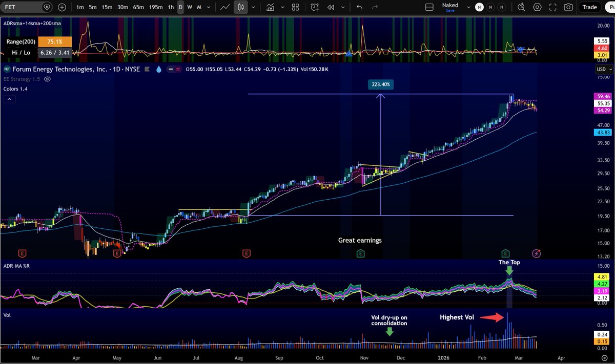Toggle fullscreen mode icon
Screen dimensions: 615x364
pos(552,7)
